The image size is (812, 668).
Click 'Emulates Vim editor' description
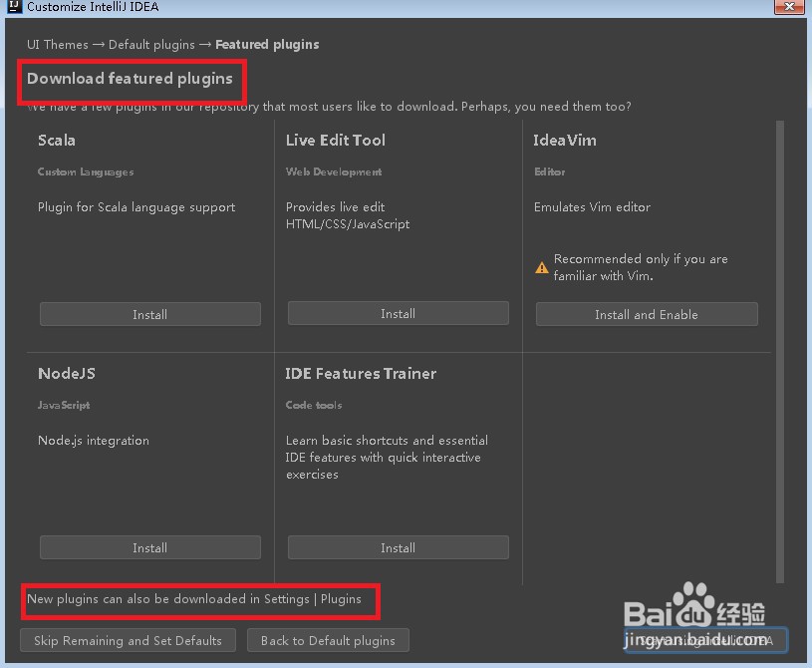pyautogui.click(x=593, y=206)
